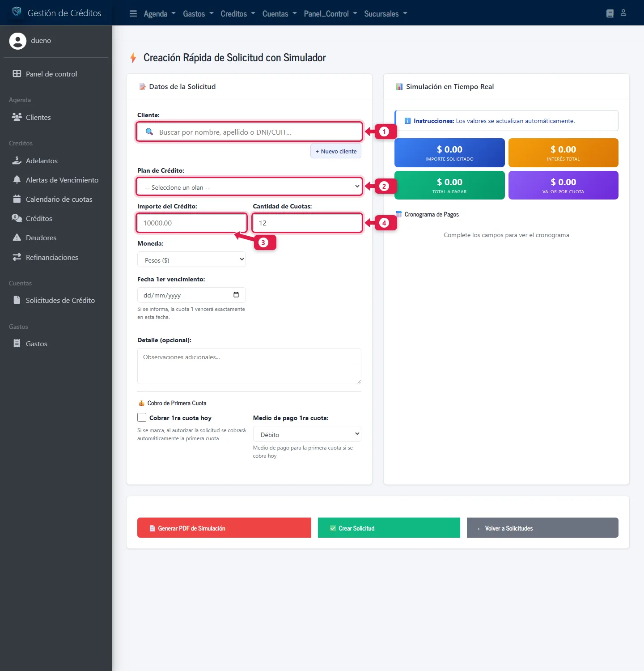Screen dimensions: 644x671
Task: Enable the Cobrar 1ra cuota hoy checkbox
Action: (x=142, y=417)
